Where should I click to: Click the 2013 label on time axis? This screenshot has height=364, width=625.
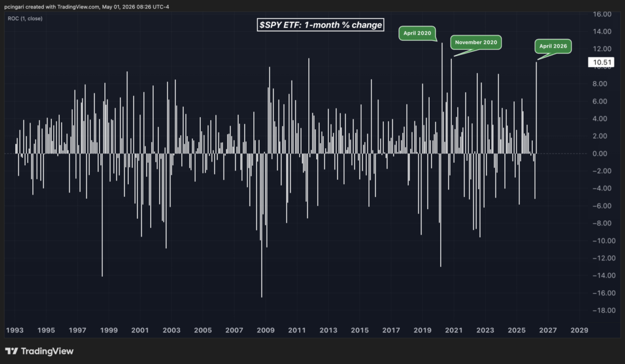pyautogui.click(x=328, y=330)
